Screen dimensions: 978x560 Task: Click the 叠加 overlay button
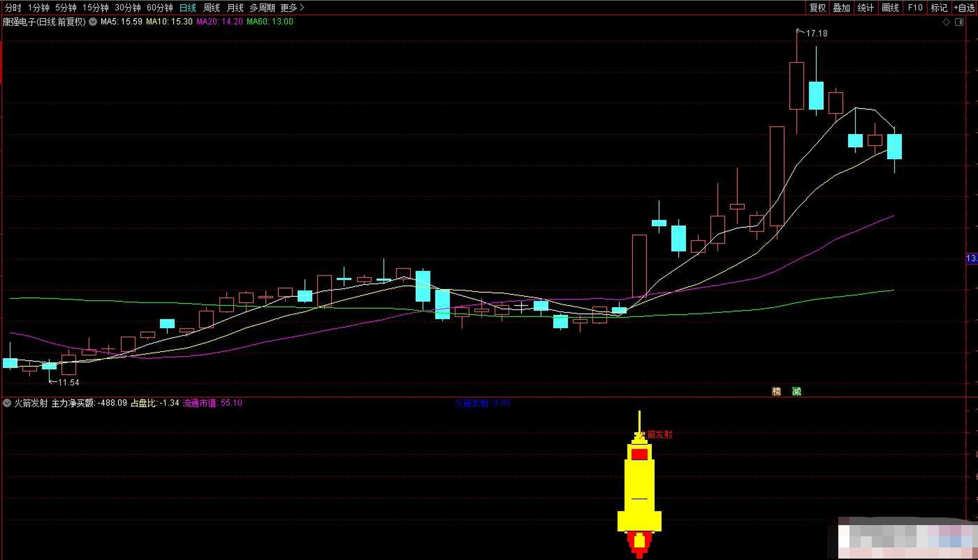tap(841, 7)
